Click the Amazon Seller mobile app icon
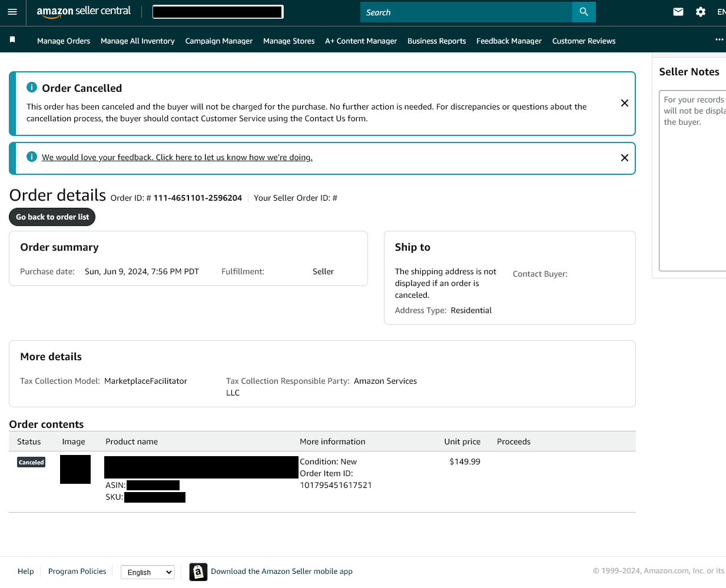This screenshot has width=726, height=588. pos(198,572)
